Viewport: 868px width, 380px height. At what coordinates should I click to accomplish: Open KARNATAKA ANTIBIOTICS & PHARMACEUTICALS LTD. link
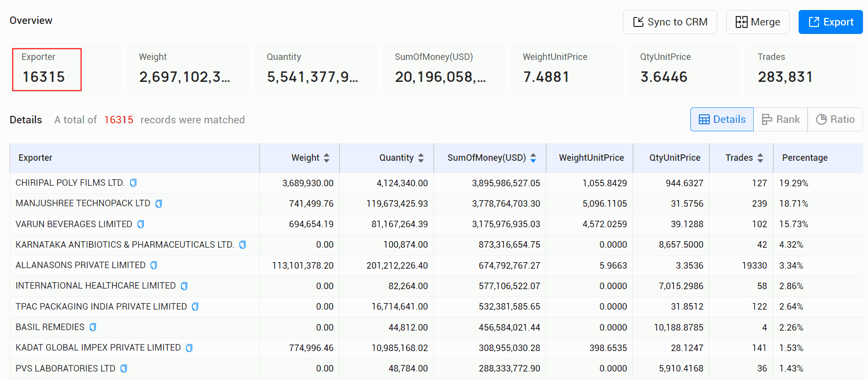125,245
